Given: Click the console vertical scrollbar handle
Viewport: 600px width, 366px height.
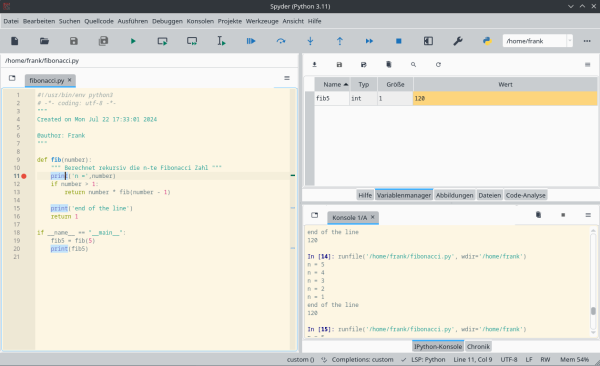Looking at the screenshot, I should [x=593, y=311].
